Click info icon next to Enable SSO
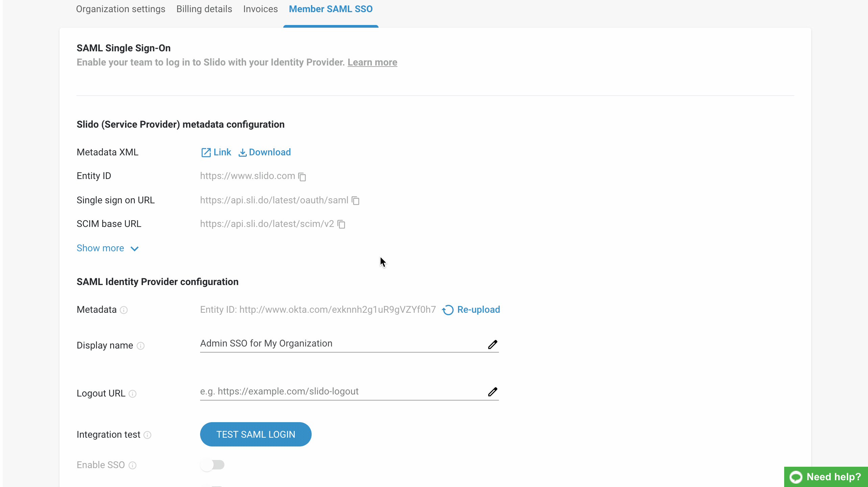Image resolution: width=868 pixels, height=487 pixels. click(132, 465)
